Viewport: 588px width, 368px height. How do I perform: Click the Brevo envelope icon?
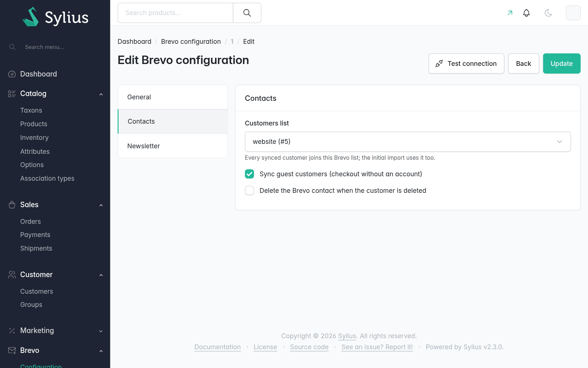[x=12, y=350]
